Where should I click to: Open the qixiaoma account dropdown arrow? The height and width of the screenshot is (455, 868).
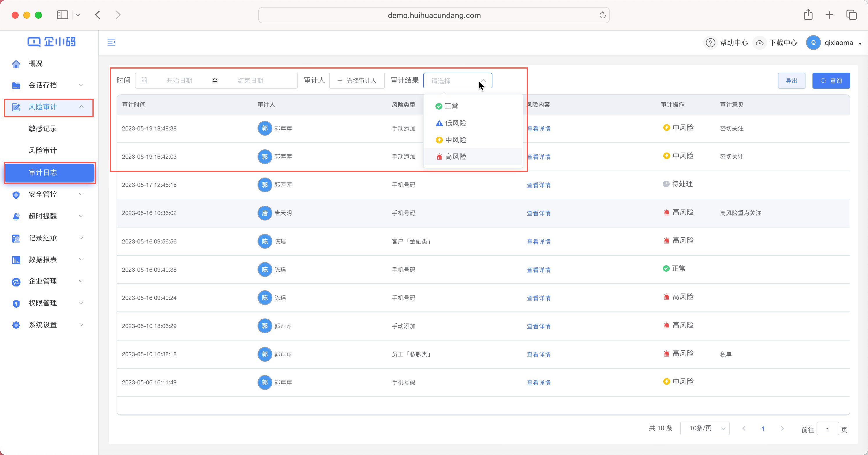point(860,44)
